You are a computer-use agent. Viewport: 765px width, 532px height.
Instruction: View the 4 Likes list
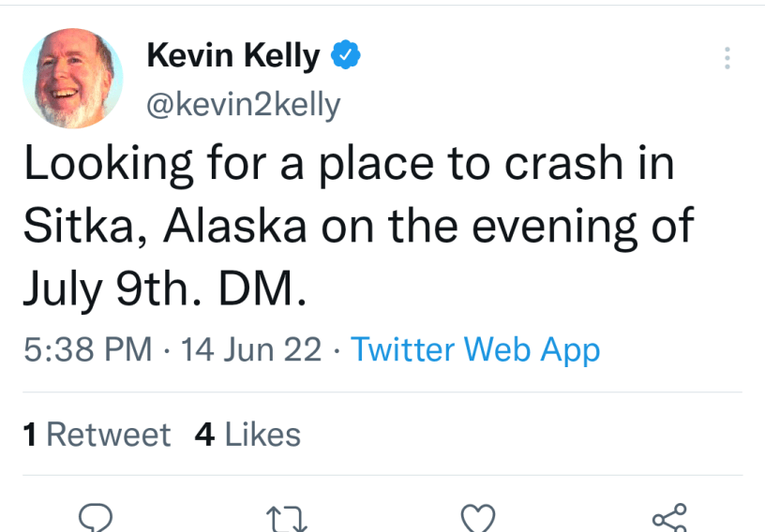click(247, 435)
